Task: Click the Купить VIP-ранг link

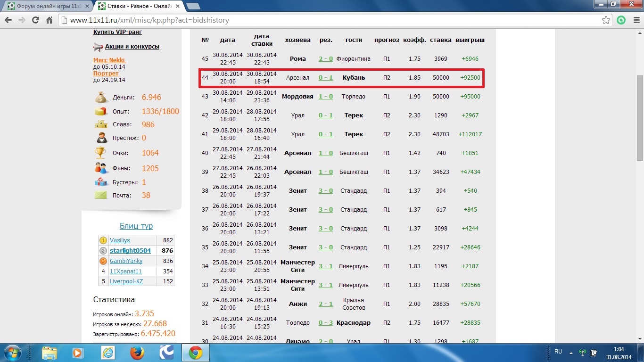Action: [117, 32]
